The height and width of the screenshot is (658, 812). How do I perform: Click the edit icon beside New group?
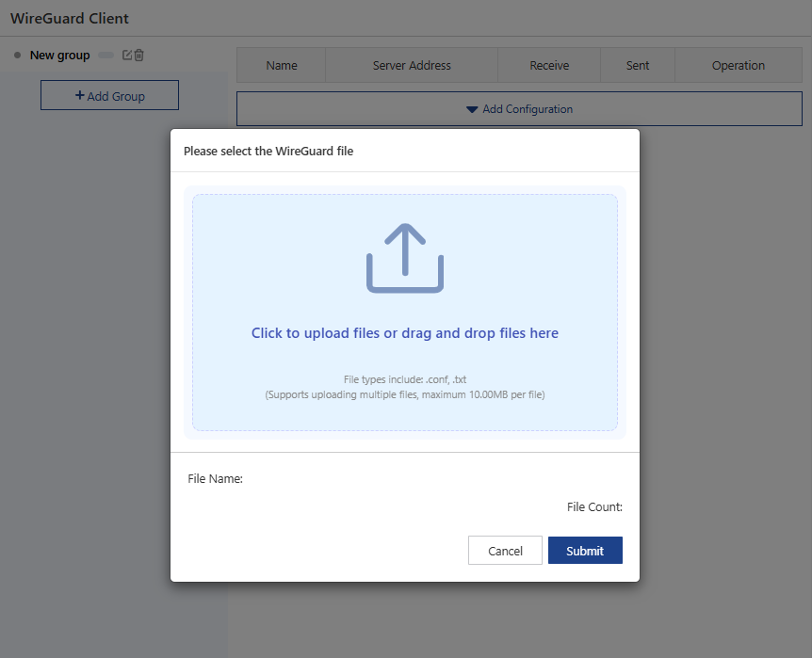[x=127, y=56]
